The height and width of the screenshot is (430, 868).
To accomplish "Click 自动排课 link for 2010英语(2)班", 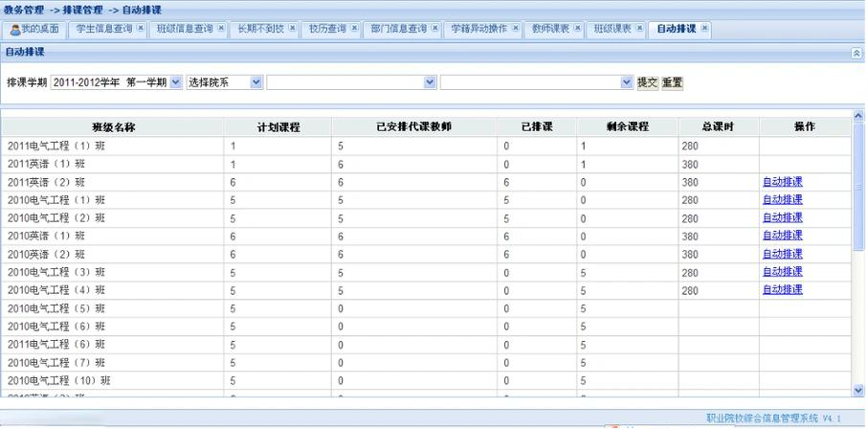I will tap(782, 254).
